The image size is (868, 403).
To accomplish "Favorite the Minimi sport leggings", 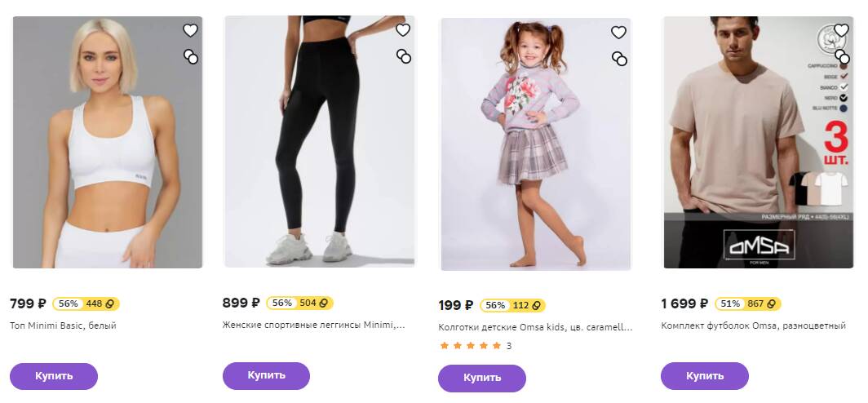I will [403, 30].
